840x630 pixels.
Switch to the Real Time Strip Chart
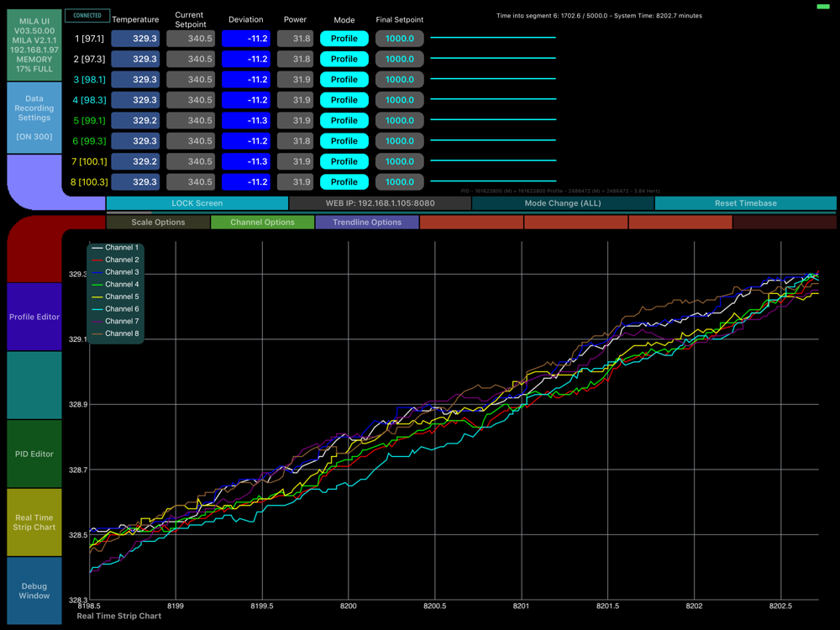point(34,522)
